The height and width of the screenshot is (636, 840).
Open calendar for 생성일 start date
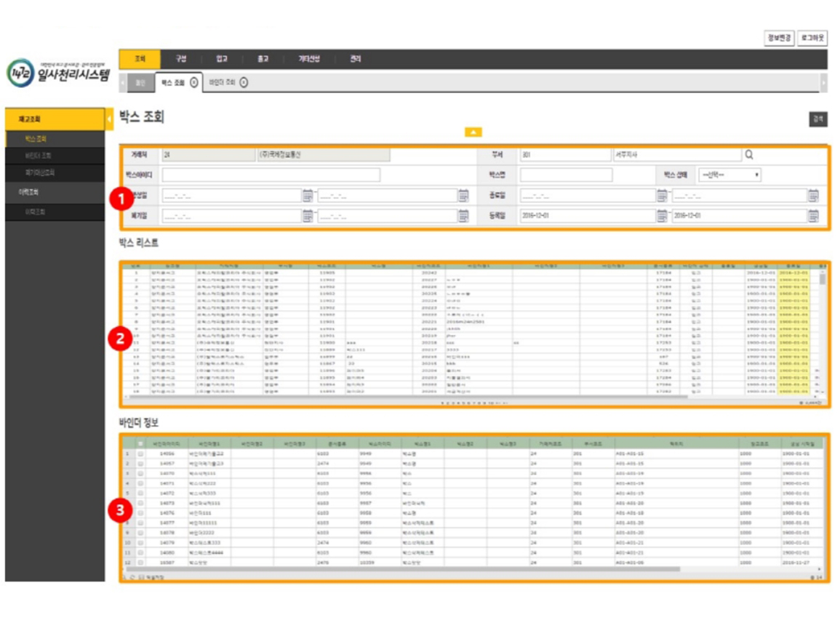[308, 196]
